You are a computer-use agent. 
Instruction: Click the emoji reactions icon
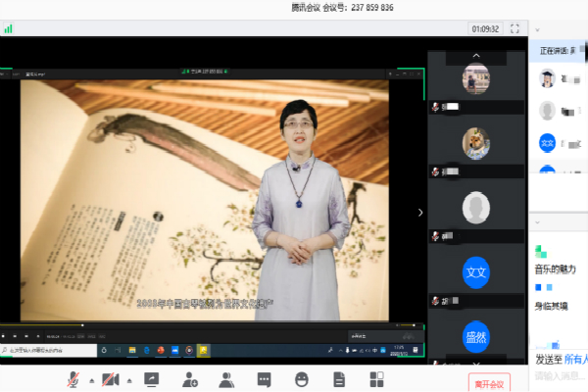[x=301, y=379]
